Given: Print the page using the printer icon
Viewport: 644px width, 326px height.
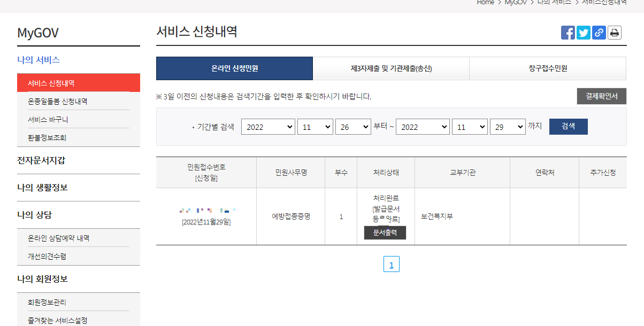Looking at the screenshot, I should pos(614,32).
